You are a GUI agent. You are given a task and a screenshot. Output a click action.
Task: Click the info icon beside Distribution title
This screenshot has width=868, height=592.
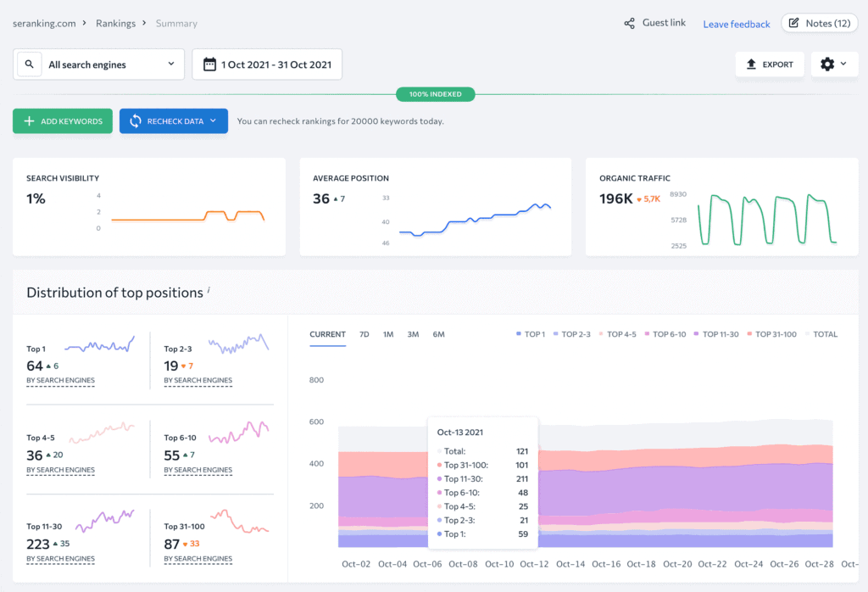pyautogui.click(x=209, y=291)
